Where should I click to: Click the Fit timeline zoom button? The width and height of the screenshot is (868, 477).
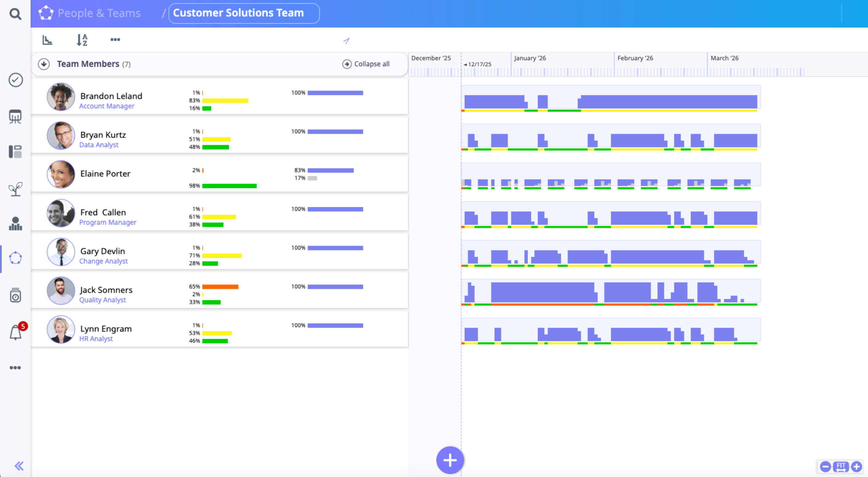point(841,467)
